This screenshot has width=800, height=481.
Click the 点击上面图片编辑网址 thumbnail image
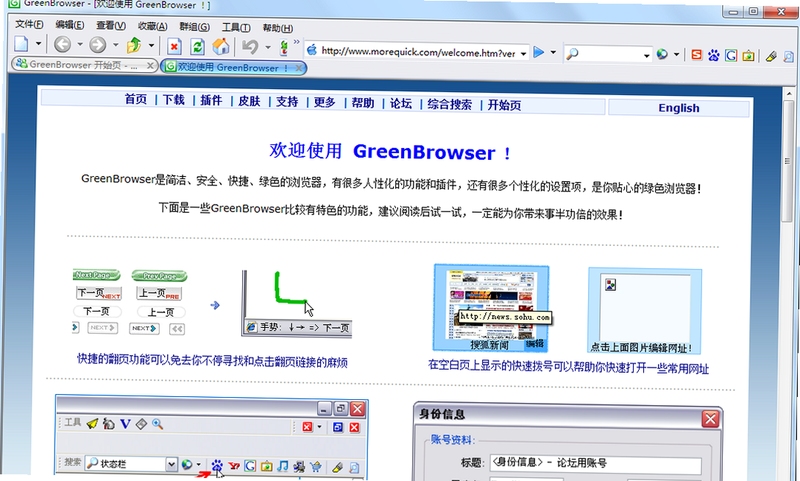[x=645, y=310]
